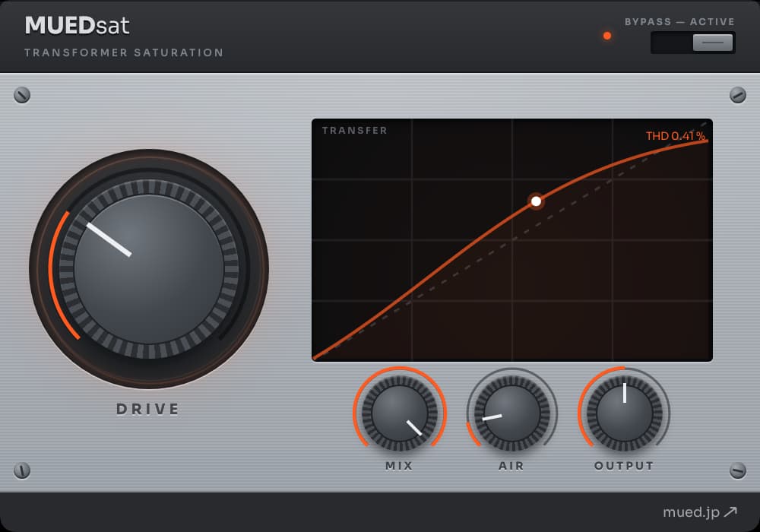760x532 pixels.
Task: Click the TRANSFER graph label
Action: click(x=355, y=130)
